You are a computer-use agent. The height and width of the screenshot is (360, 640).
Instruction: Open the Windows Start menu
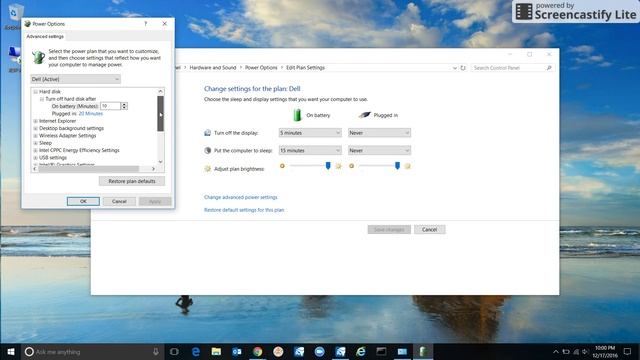point(11,351)
